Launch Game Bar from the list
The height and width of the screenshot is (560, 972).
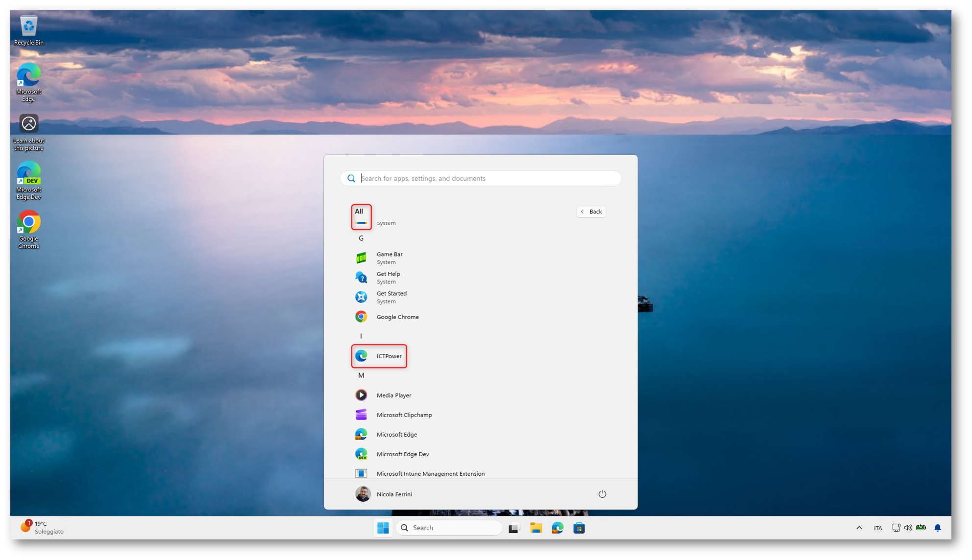tap(389, 257)
